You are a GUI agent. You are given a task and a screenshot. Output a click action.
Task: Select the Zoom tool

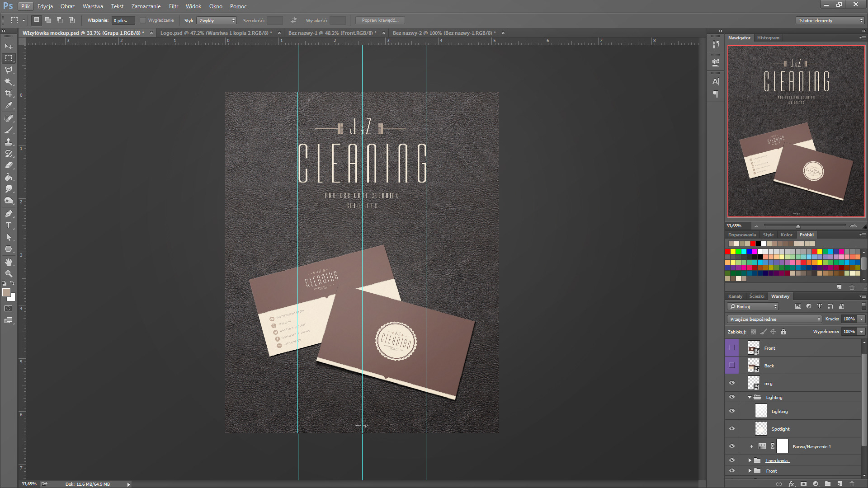9,274
